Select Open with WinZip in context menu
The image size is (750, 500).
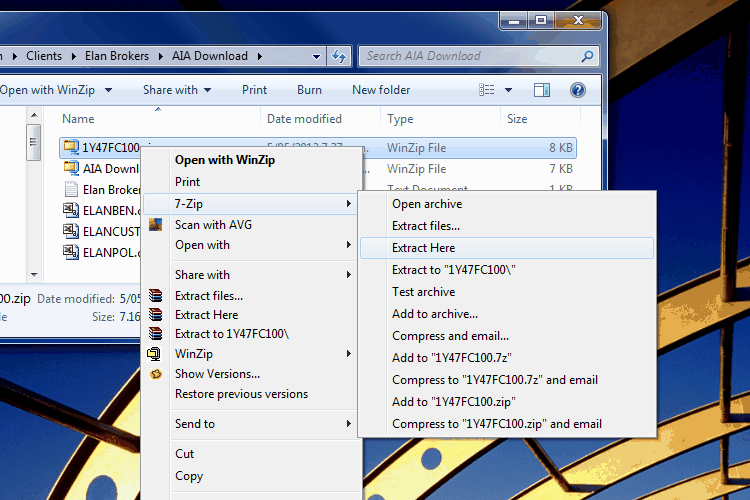click(225, 160)
